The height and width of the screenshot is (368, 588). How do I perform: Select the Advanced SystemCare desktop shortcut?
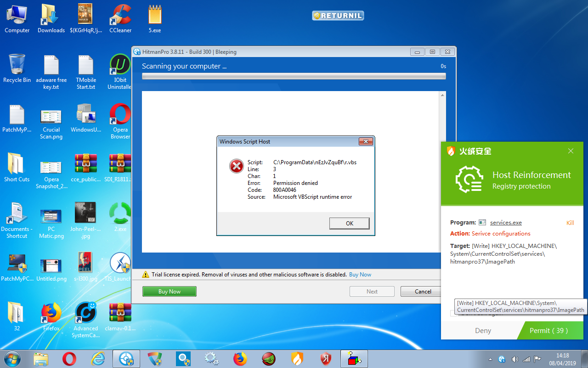pyautogui.click(x=86, y=320)
